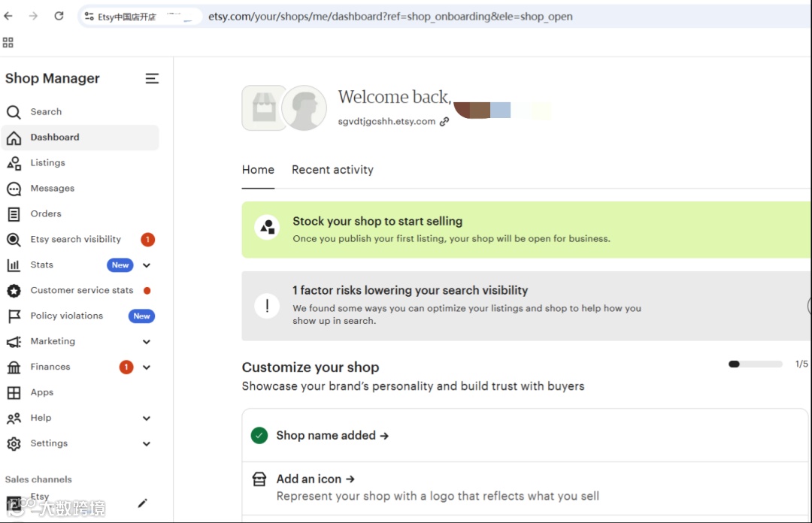The image size is (812, 523).
Task: Expand the Settings submenu chevron
Action: (147, 444)
